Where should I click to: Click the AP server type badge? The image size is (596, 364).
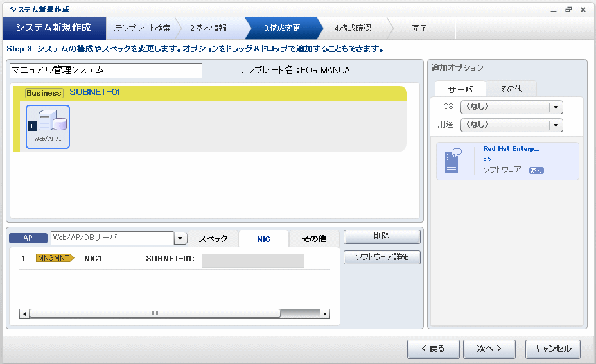coord(28,238)
